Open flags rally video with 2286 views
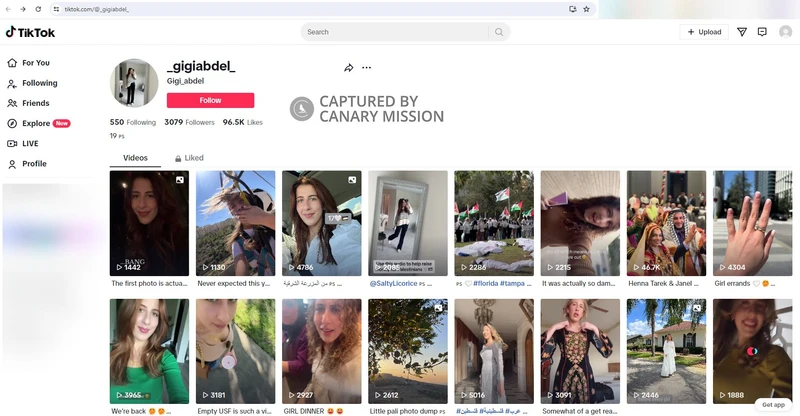Image resolution: width=800 pixels, height=416 pixels. coord(494,223)
